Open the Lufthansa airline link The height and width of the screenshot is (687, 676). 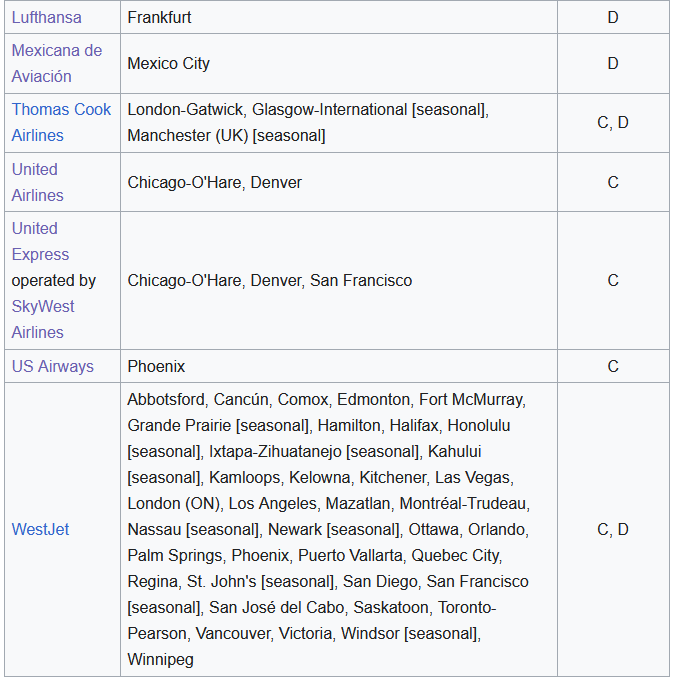pyautogui.click(x=46, y=18)
